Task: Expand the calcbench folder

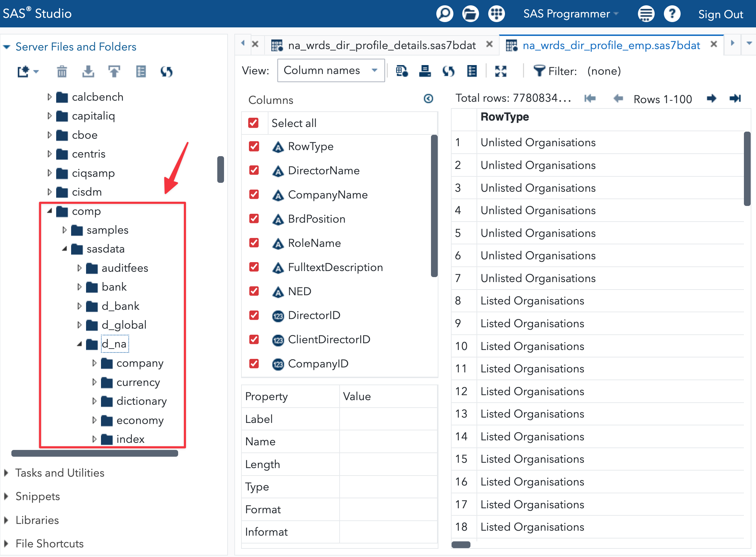Action: [x=49, y=97]
